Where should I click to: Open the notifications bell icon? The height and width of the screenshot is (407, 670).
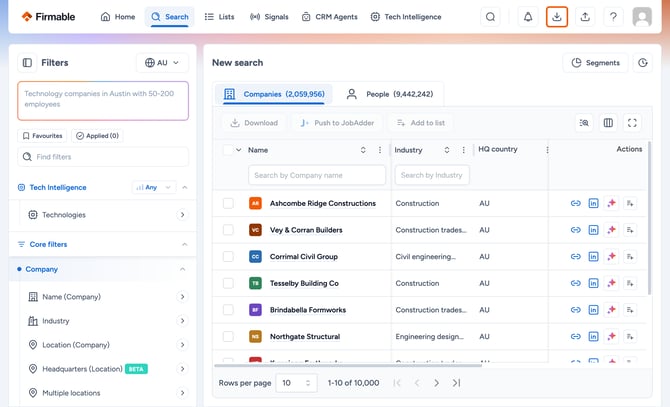click(x=528, y=17)
